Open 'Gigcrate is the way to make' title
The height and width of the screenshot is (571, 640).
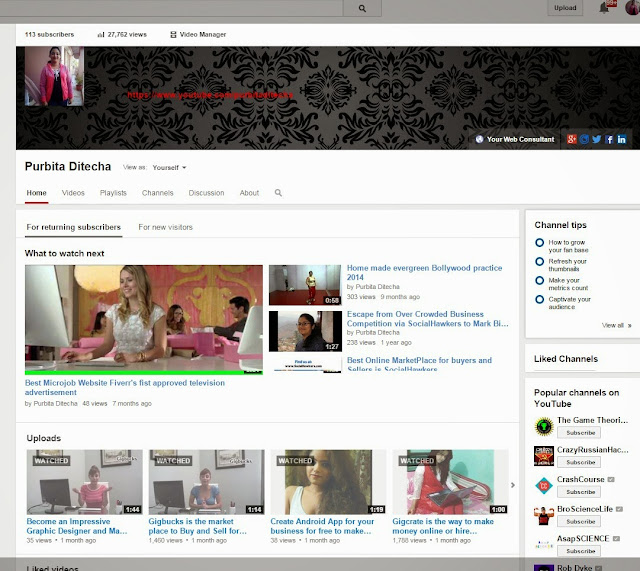443,526
